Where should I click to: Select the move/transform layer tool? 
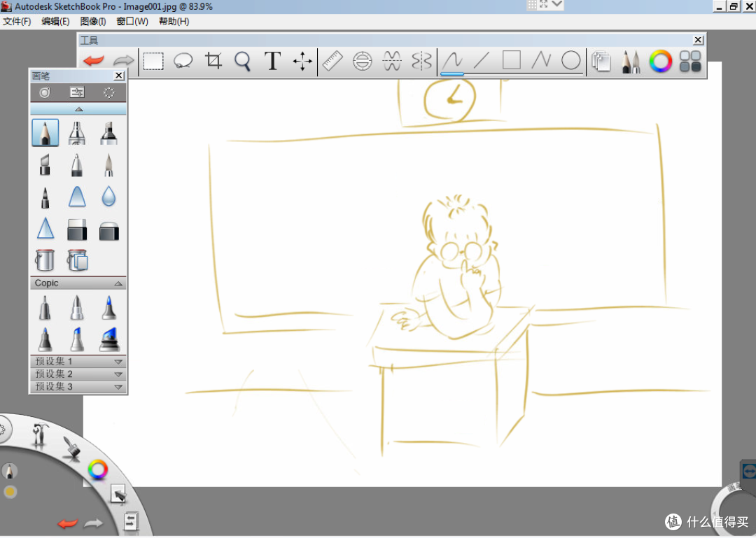(x=302, y=62)
